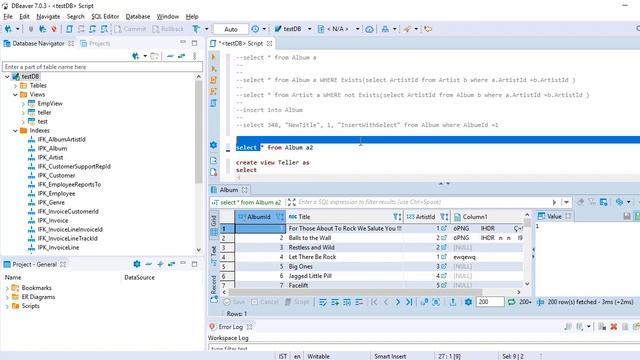The height and width of the screenshot is (360, 640).
Task: Click the edit cell value icon
Action: 323,302
